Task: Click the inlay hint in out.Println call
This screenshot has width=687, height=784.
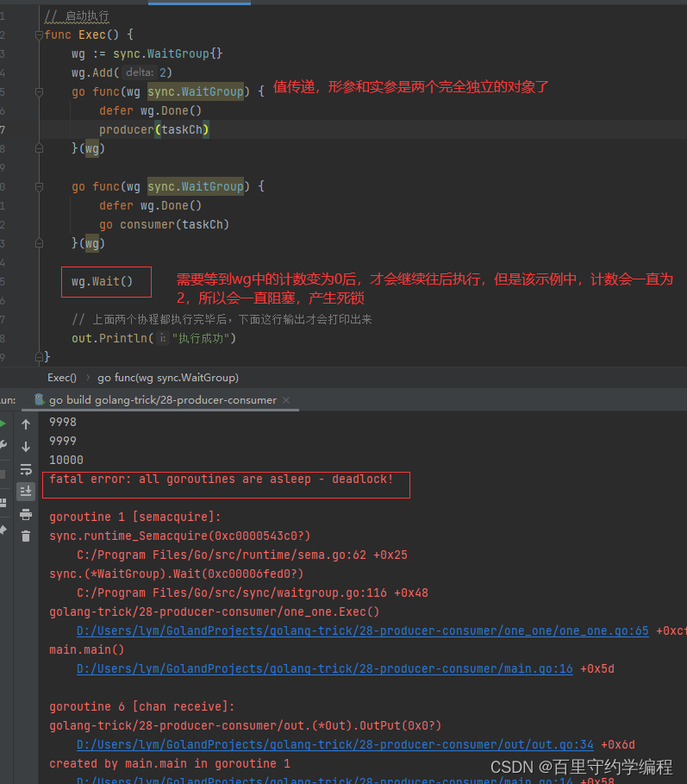Action: click(162, 338)
